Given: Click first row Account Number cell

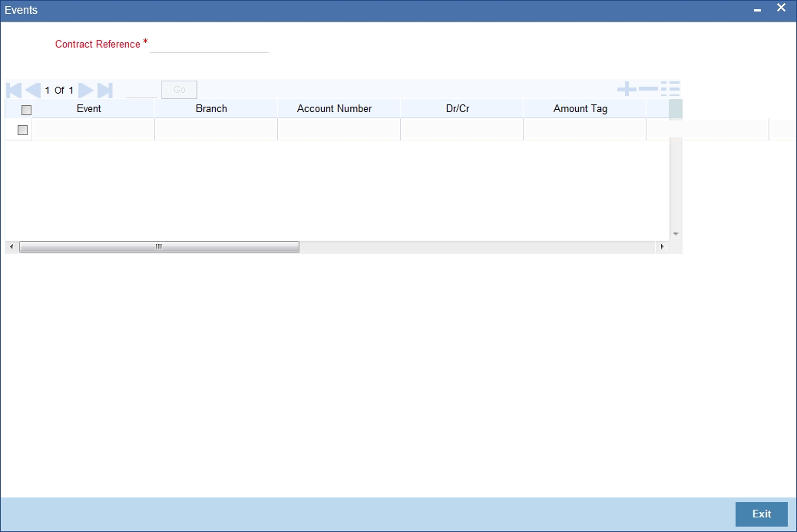Looking at the screenshot, I should click(339, 130).
